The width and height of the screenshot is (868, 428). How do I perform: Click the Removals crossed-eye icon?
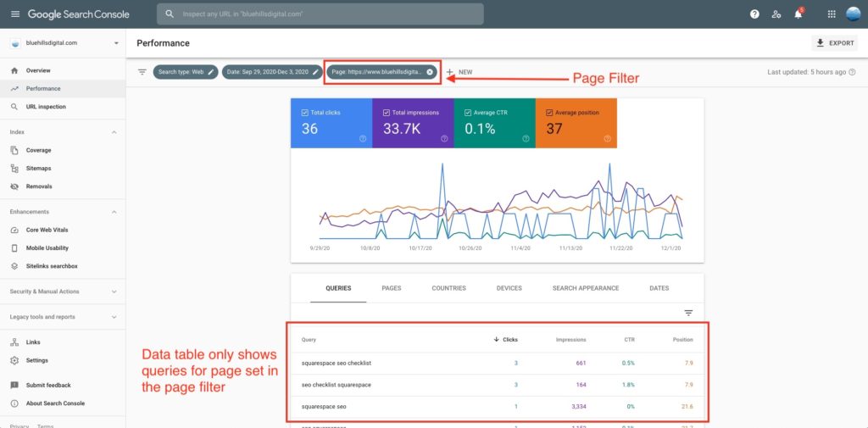pos(14,186)
